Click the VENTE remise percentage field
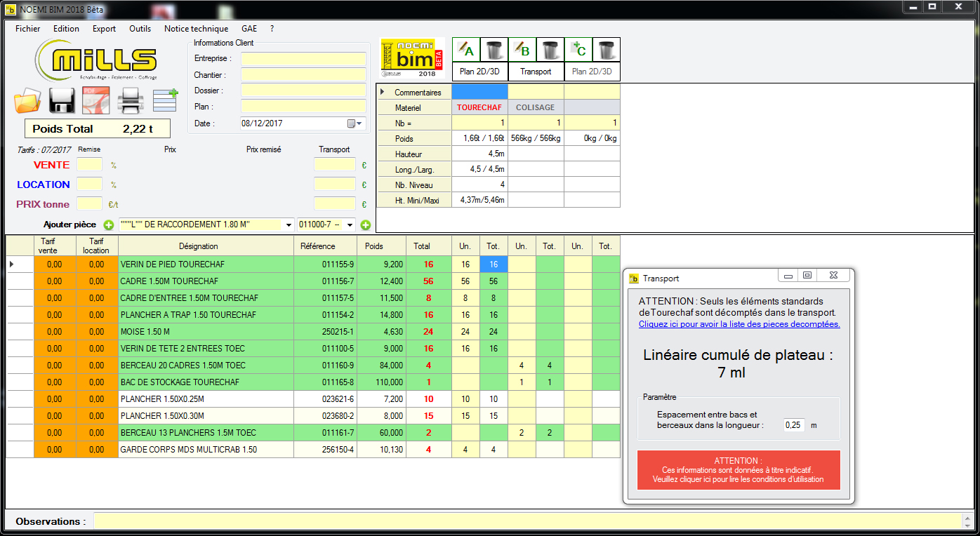 pos(89,165)
